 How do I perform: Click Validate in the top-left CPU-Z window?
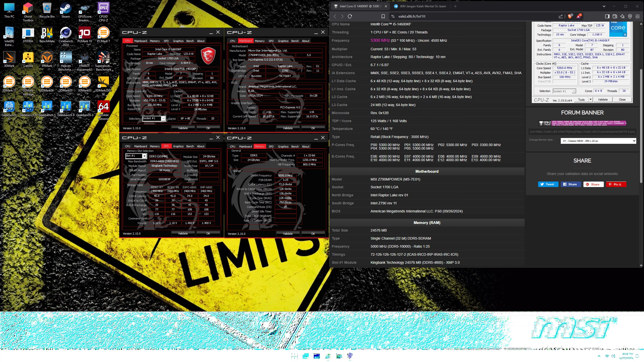(x=183, y=128)
